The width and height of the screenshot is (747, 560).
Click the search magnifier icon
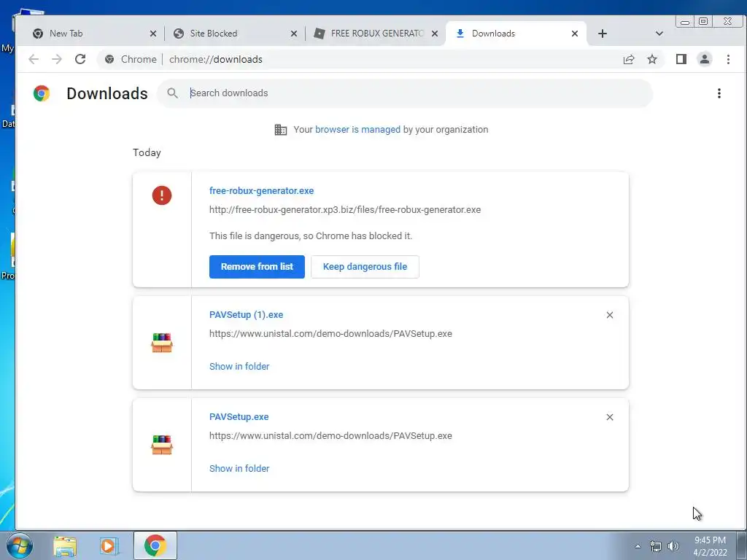tap(172, 93)
